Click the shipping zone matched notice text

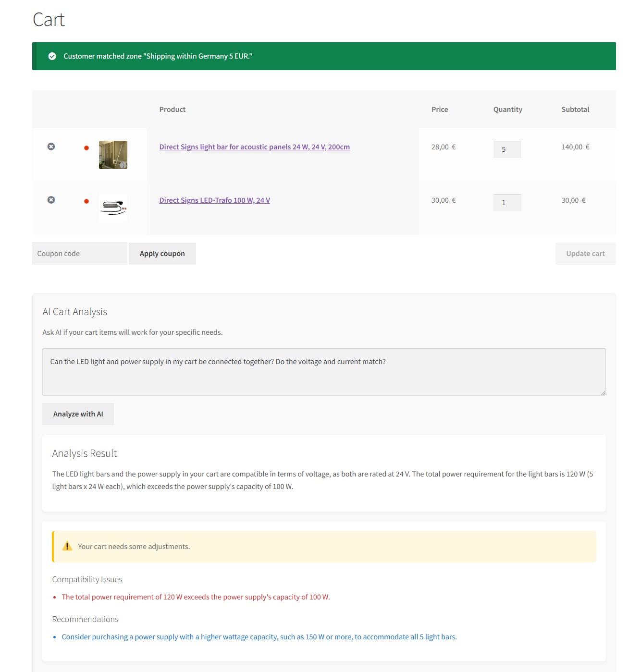point(158,56)
